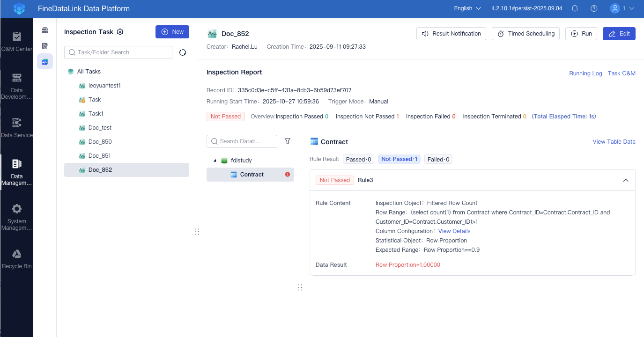Select the Doc_851 inspection task
This screenshot has width=644, height=337.
pyautogui.click(x=126, y=156)
